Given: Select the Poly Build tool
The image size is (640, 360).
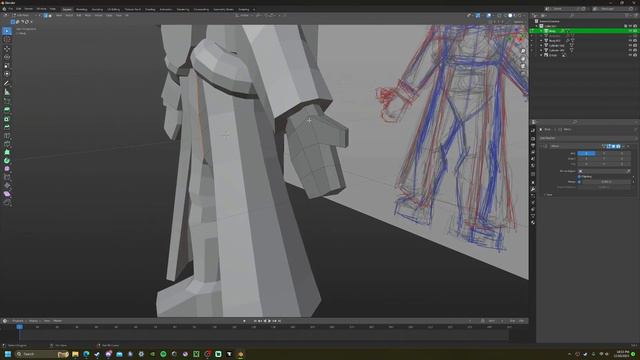Looking at the screenshot, I should click(x=7, y=152).
